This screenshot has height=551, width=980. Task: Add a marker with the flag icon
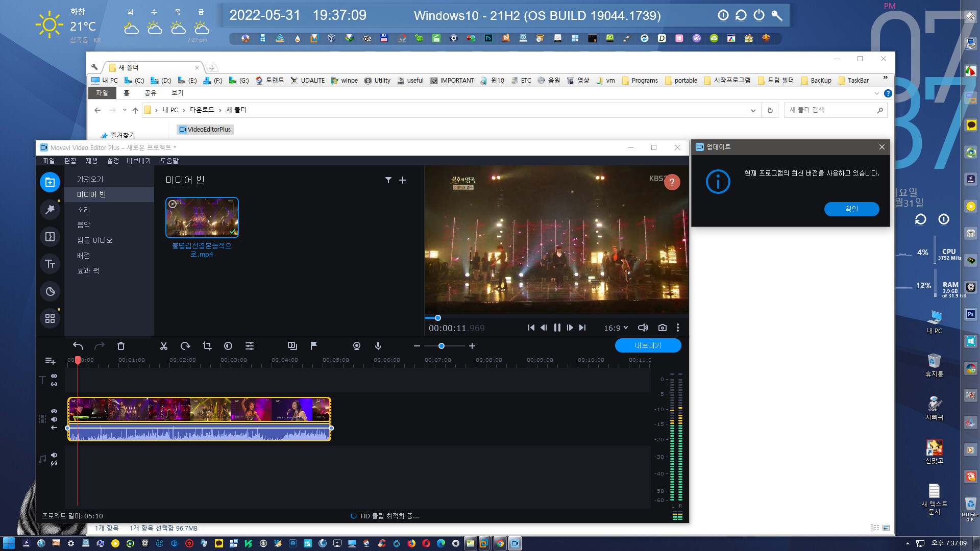[x=314, y=346]
